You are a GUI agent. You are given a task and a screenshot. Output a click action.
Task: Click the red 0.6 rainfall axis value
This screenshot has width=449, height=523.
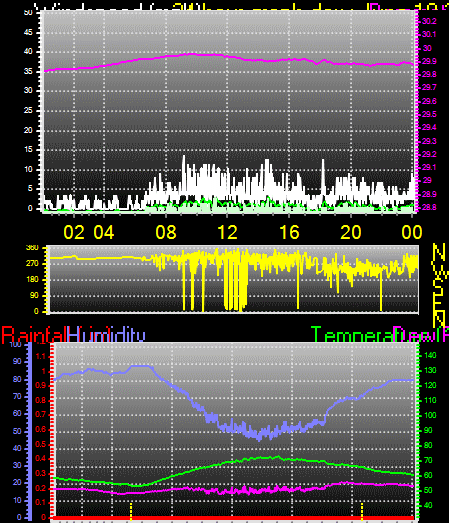pos(40,429)
